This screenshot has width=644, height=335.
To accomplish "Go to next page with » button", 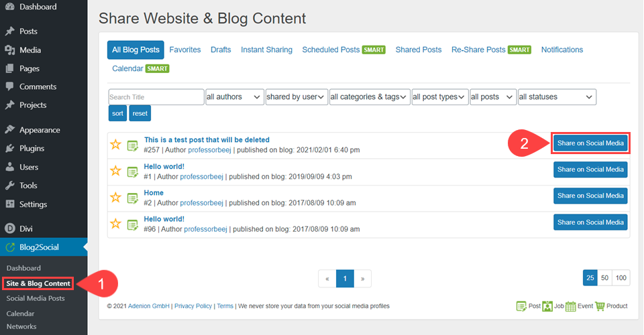I will (363, 279).
